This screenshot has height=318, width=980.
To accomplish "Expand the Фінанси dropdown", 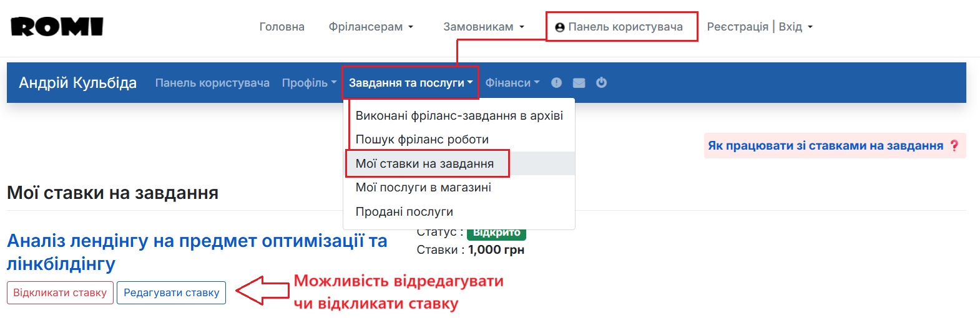I will point(512,83).
